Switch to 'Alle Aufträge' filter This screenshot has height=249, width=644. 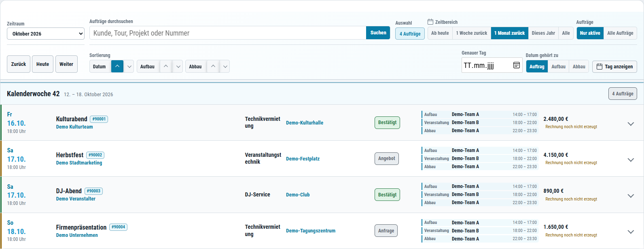[620, 33]
